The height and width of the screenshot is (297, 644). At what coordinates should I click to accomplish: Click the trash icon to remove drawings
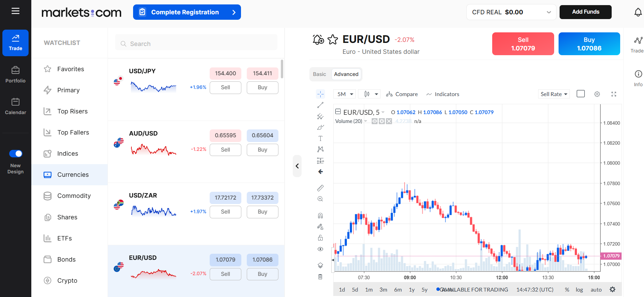(x=320, y=277)
